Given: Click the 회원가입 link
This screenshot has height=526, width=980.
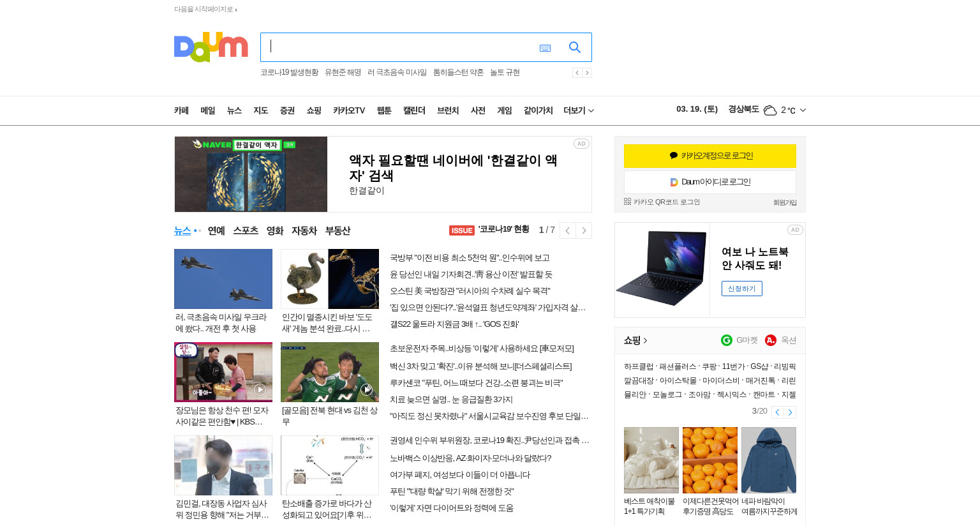Looking at the screenshot, I should (x=785, y=202).
